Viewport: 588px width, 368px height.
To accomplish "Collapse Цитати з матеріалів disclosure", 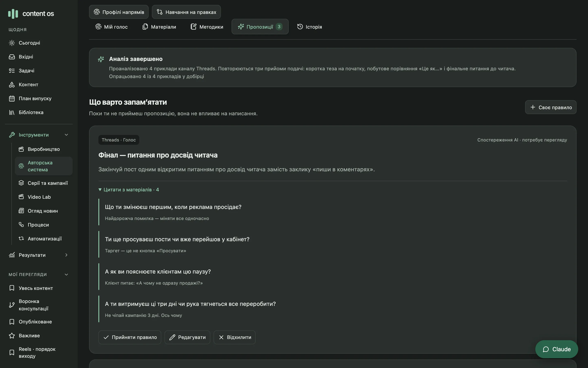I will tap(129, 190).
